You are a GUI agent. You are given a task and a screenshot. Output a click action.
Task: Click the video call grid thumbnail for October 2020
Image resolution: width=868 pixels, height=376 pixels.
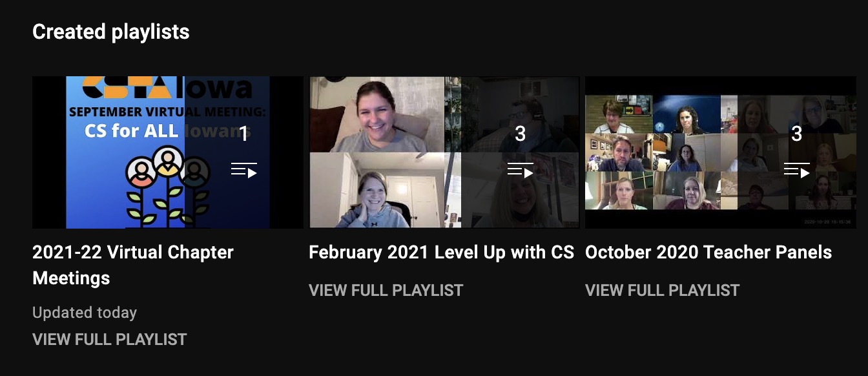(x=721, y=152)
